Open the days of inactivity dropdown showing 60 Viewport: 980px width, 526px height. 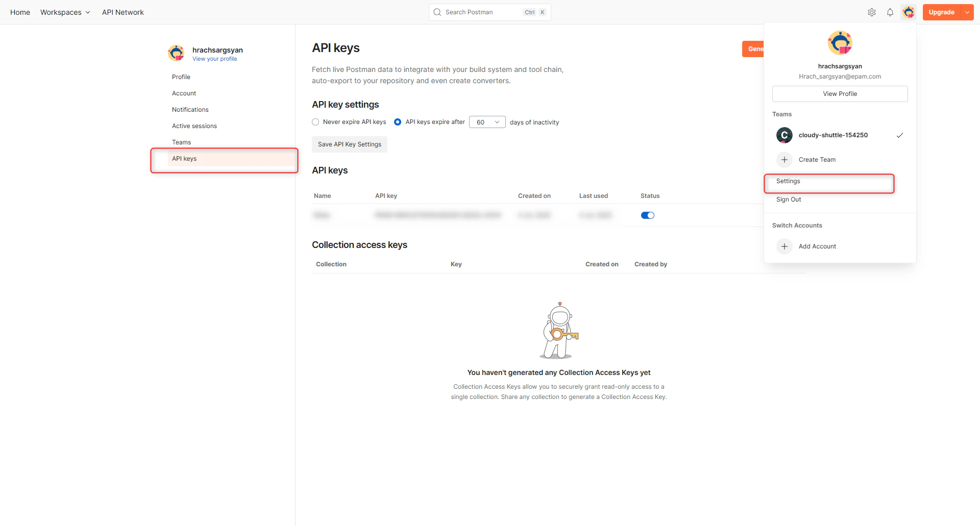coord(486,122)
